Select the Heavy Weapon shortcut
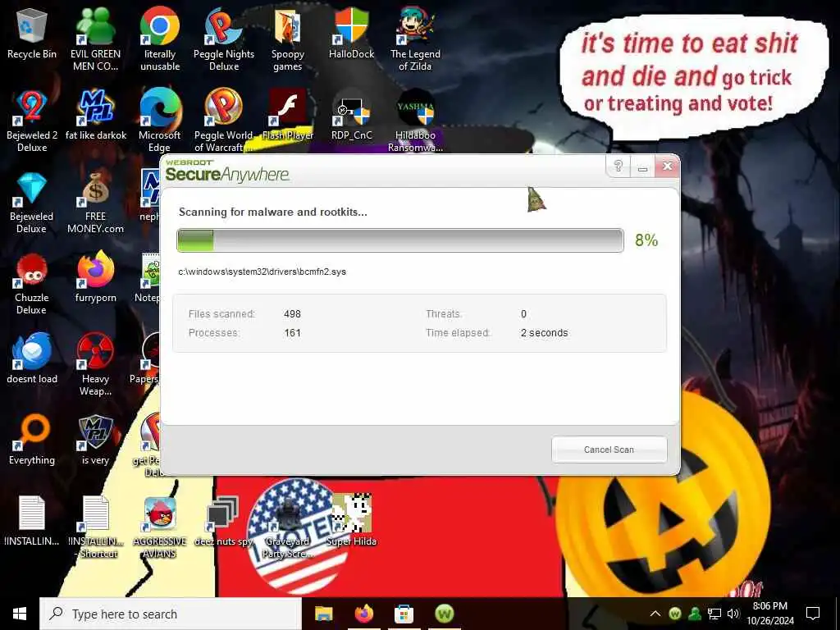The width and height of the screenshot is (840, 630). tap(95, 365)
